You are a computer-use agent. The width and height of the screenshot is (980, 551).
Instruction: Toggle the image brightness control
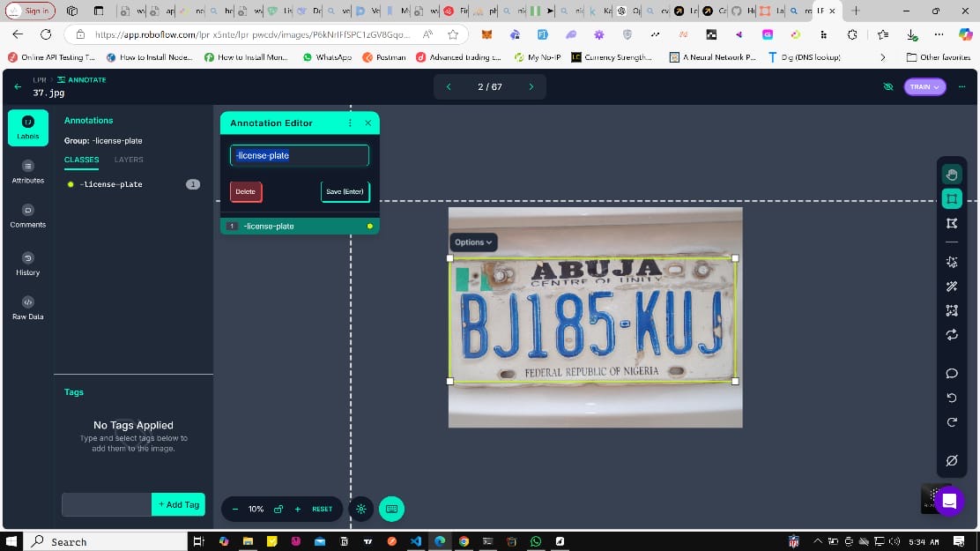point(360,509)
